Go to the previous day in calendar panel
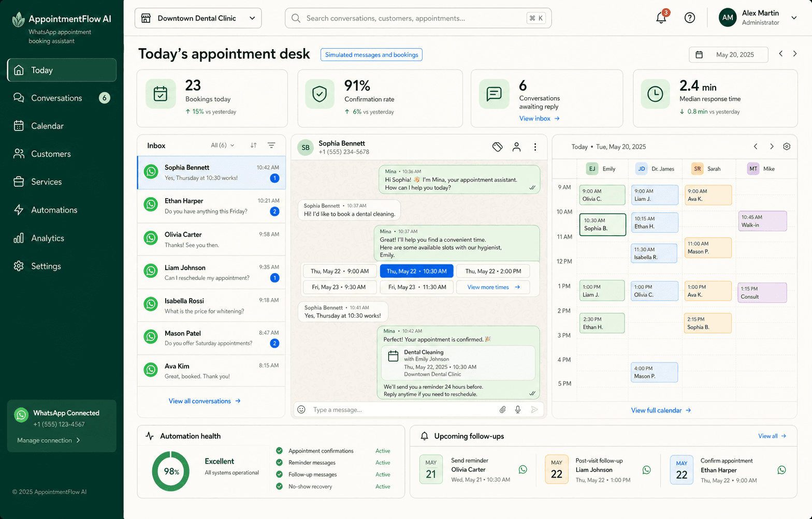This screenshot has width=812, height=519. coord(756,146)
